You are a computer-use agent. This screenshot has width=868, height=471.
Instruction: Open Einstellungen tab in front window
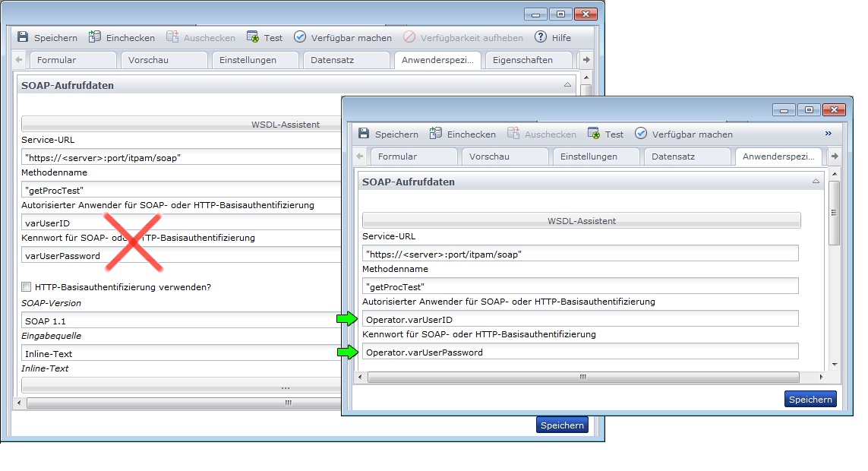click(597, 156)
